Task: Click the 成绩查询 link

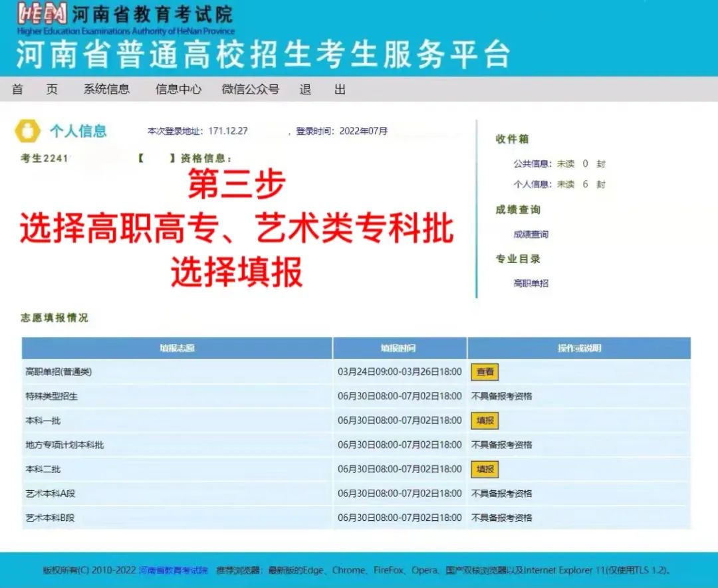Action: coord(531,235)
